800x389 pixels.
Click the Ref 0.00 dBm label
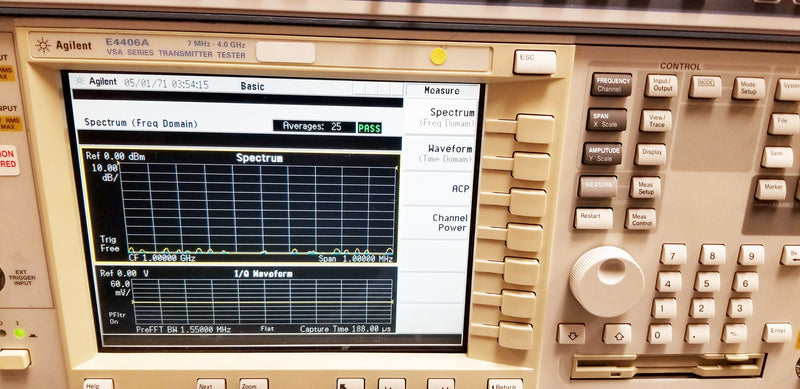115,157
